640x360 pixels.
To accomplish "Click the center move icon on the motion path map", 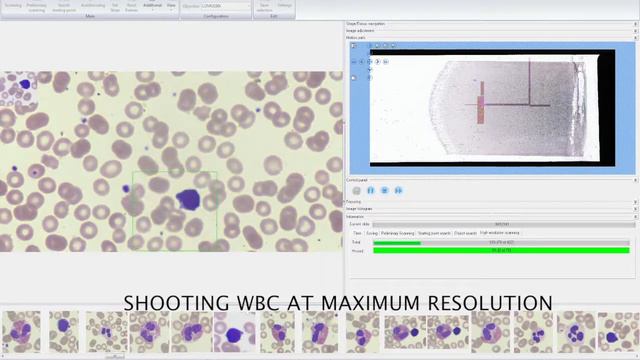I will point(369,62).
